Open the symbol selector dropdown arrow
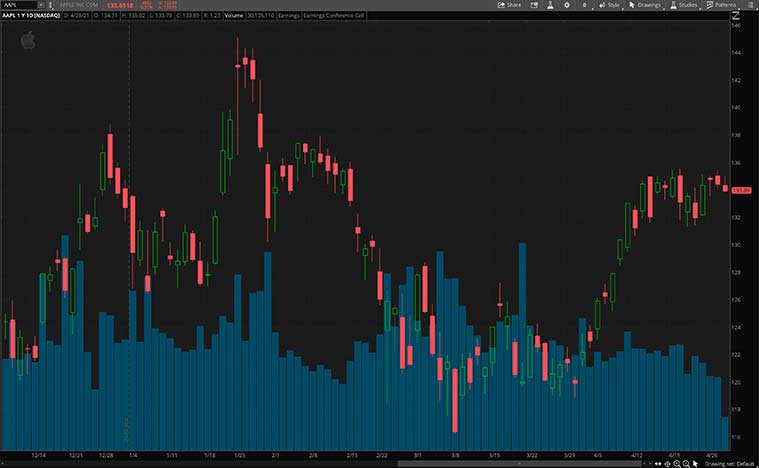Image resolution: width=759 pixels, height=468 pixels. coord(41,5)
